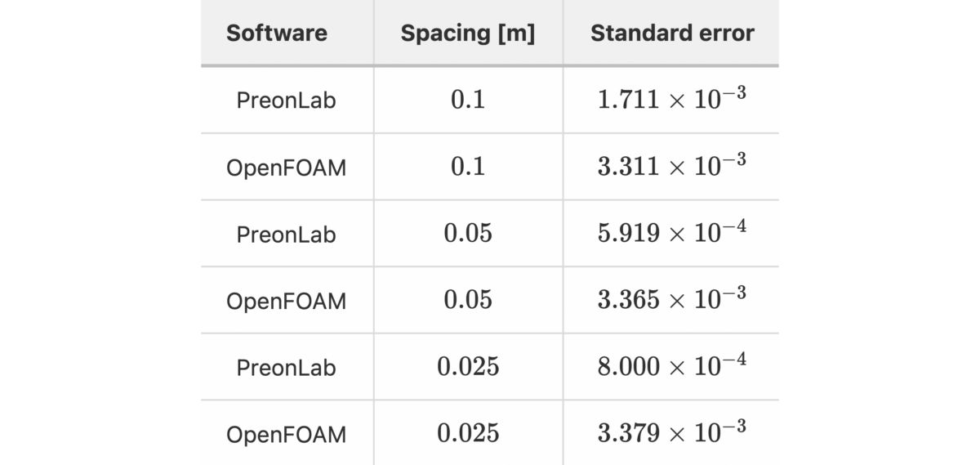
Task: Click the Standard error column header
Action: 671,34
